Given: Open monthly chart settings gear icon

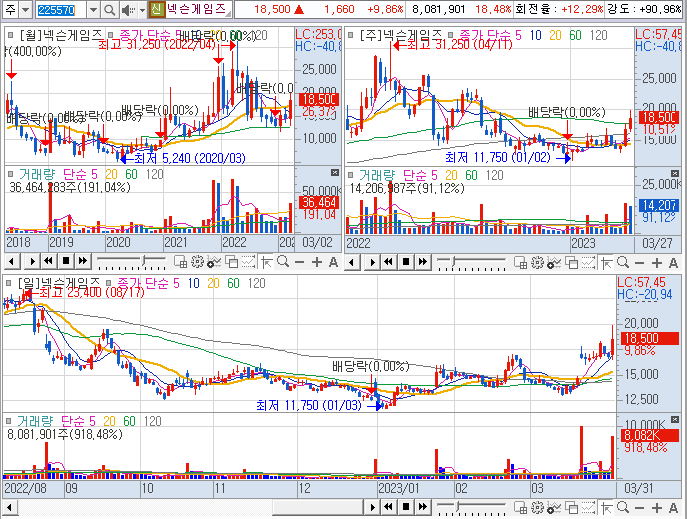Looking at the screenshot, I should tap(197, 262).
